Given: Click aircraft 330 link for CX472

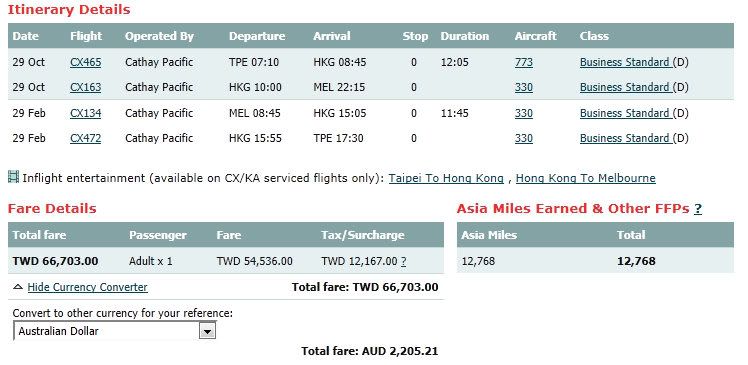Looking at the screenshot, I should click(x=524, y=138).
